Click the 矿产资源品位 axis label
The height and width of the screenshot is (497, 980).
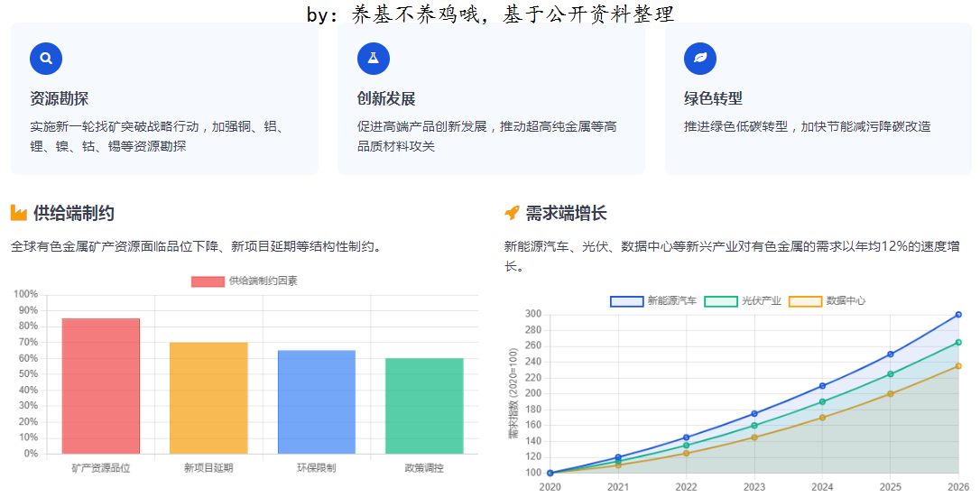[101, 467]
